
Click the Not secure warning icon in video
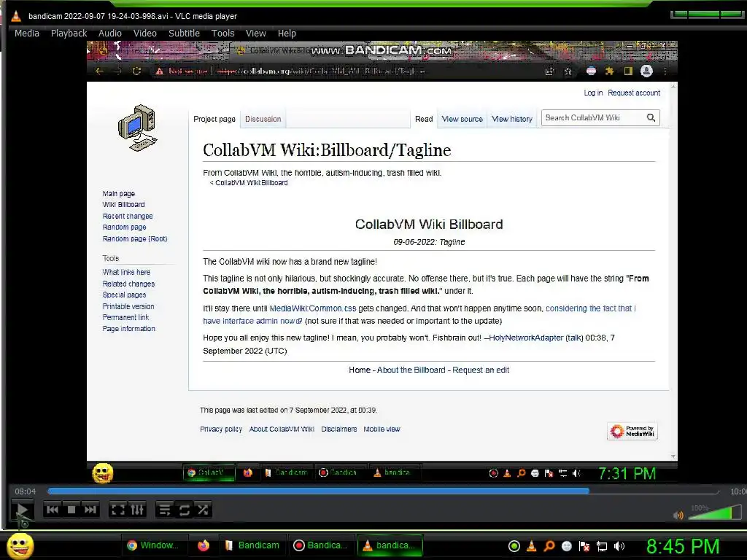pyautogui.click(x=160, y=71)
